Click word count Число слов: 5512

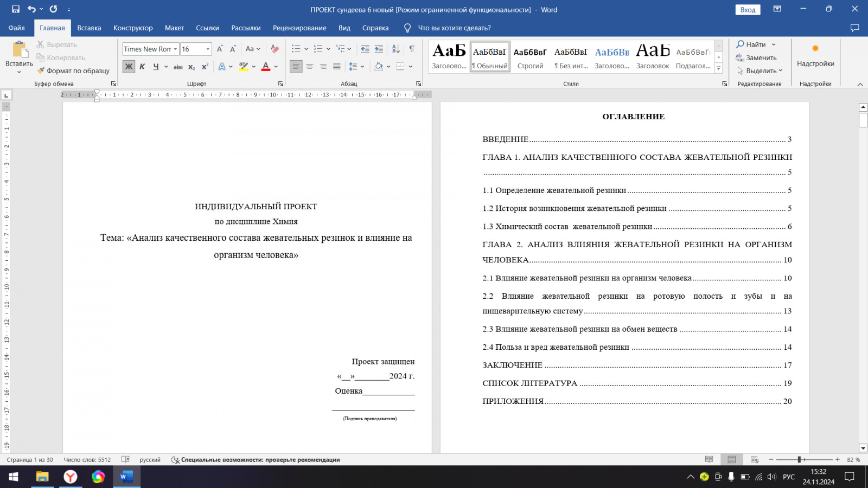click(87, 459)
